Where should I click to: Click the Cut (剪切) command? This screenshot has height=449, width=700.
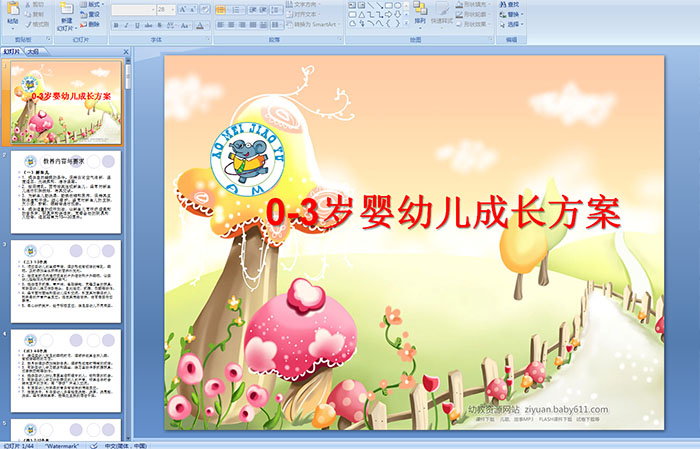[34, 5]
